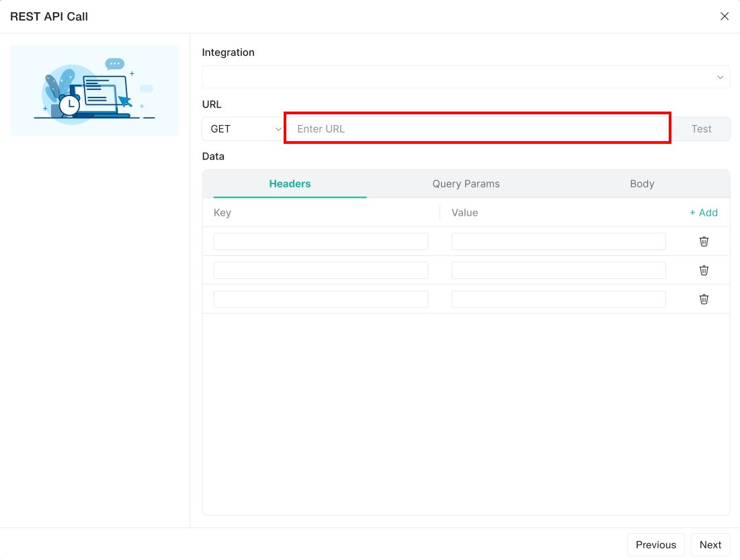Click the first row Key input
740x560 pixels.
click(x=321, y=241)
